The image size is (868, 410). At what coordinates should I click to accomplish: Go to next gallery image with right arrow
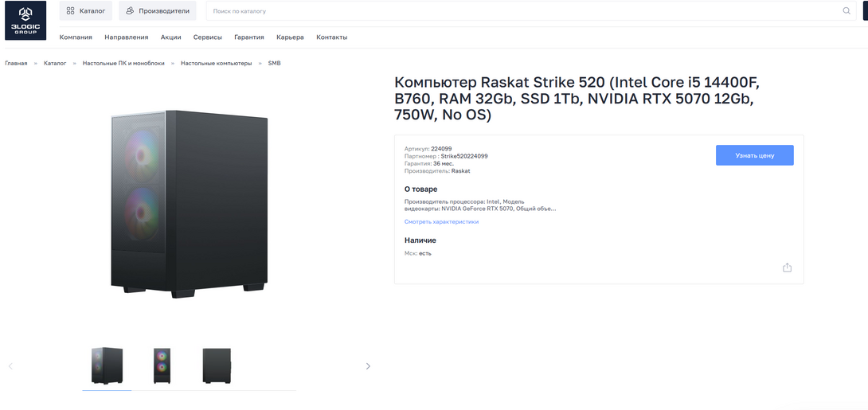coord(368,366)
